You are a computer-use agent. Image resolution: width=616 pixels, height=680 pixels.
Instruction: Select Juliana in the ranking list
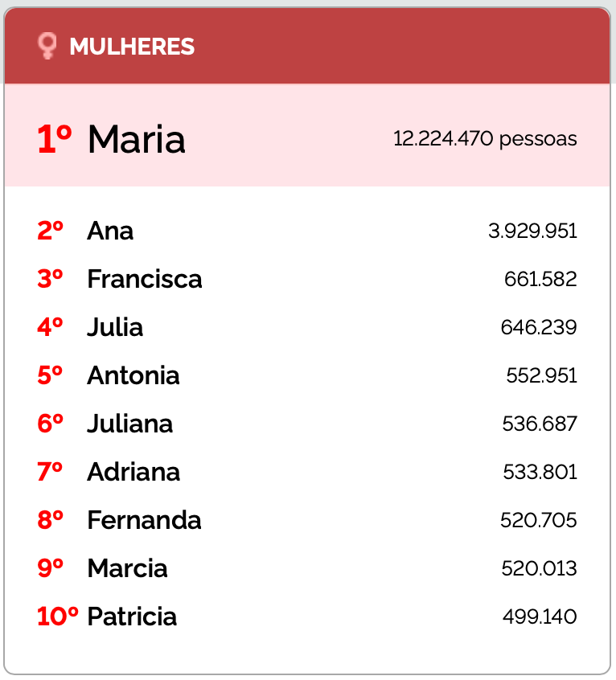(x=129, y=424)
